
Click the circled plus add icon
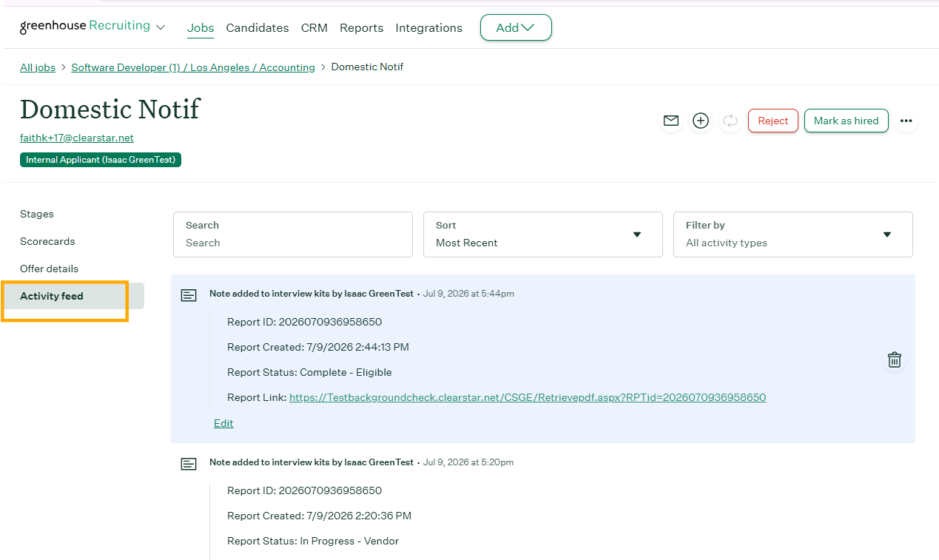701,121
